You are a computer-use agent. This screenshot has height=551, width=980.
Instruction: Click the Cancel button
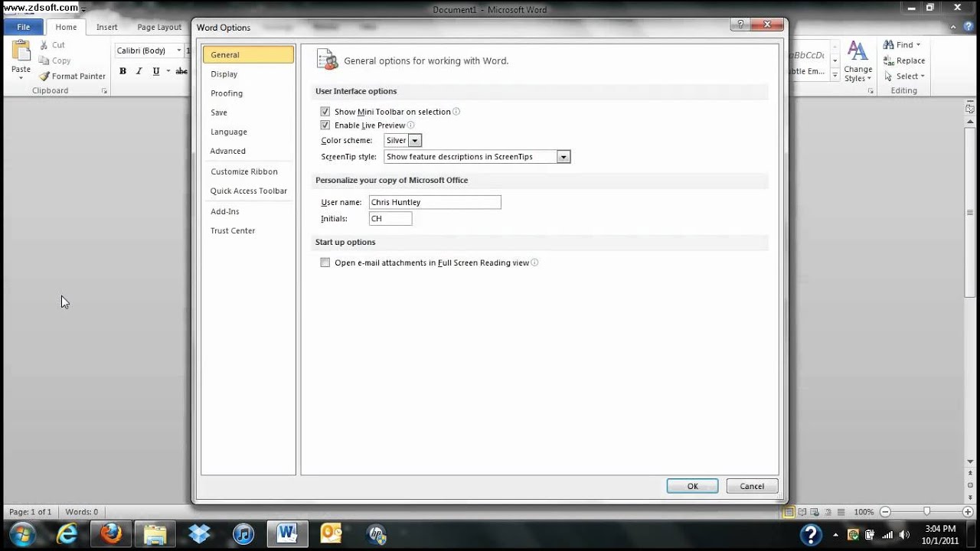(752, 486)
